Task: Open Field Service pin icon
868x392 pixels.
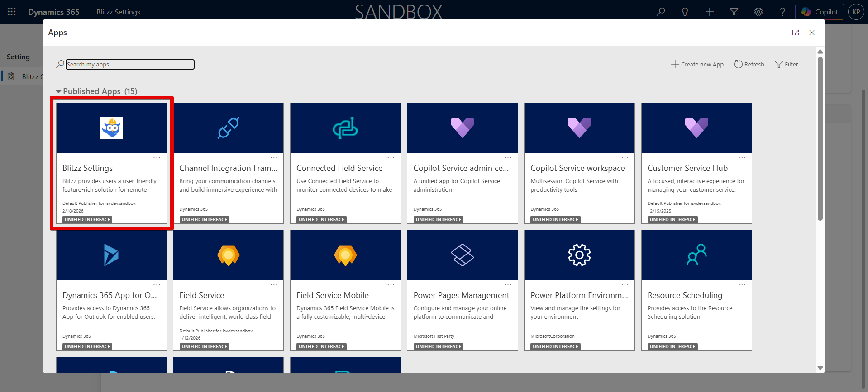Action: [x=229, y=255]
